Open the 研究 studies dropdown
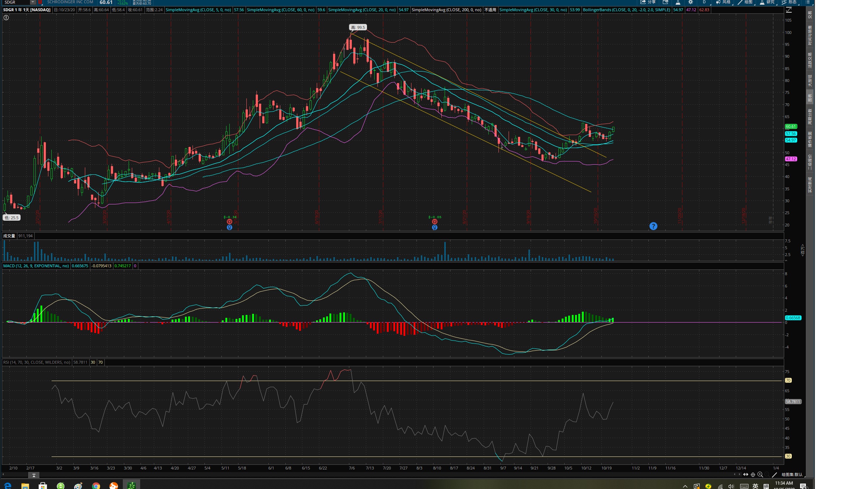 click(767, 2)
